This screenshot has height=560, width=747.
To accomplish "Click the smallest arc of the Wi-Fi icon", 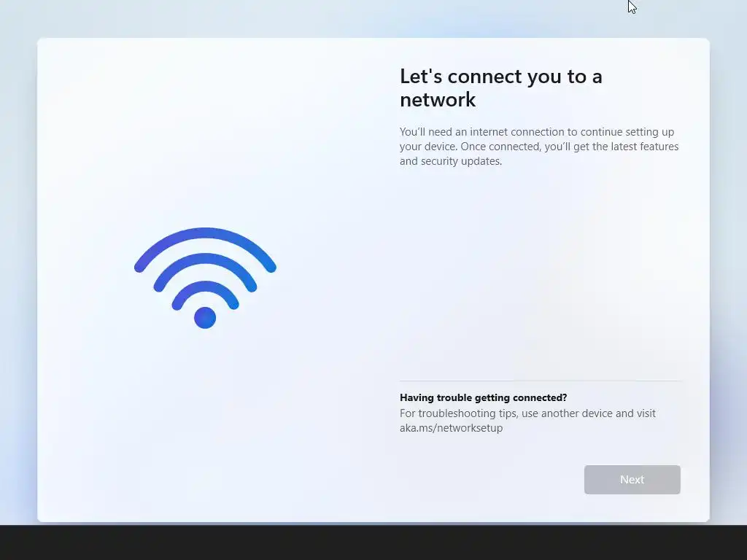I will 205,287.
